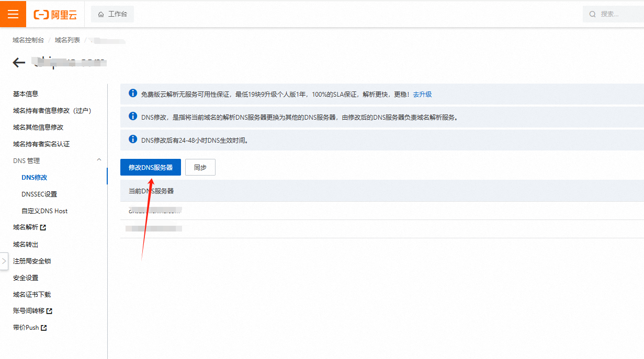The image size is (644, 359).
Task: Open the hamburger navigation menu
Action: click(x=13, y=14)
